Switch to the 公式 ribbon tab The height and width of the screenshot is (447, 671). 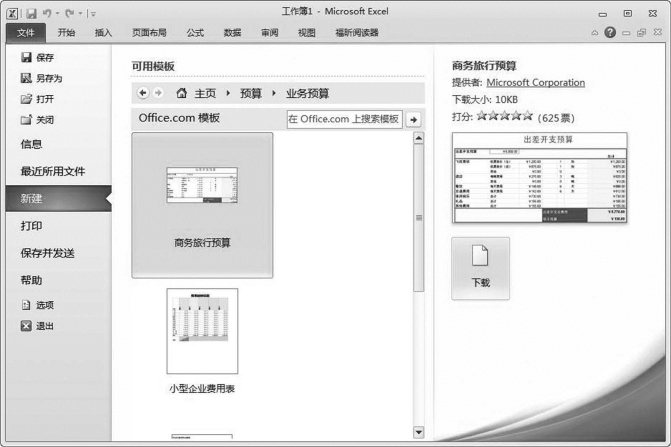195,33
